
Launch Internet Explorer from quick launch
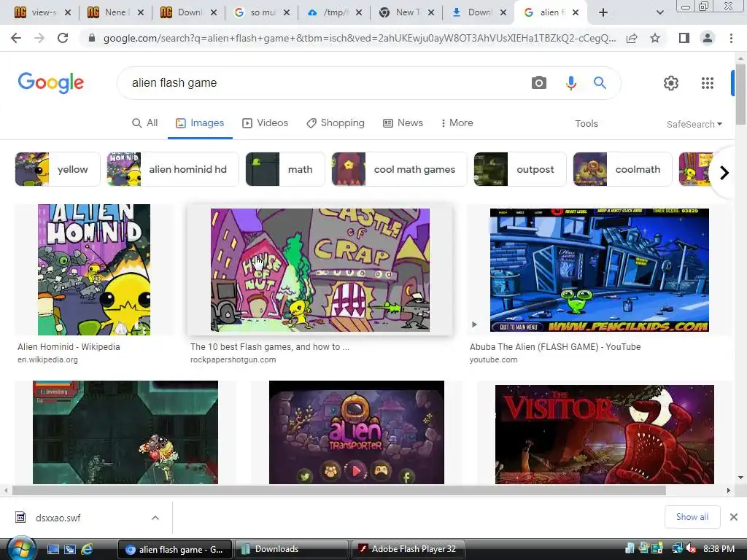87,549
